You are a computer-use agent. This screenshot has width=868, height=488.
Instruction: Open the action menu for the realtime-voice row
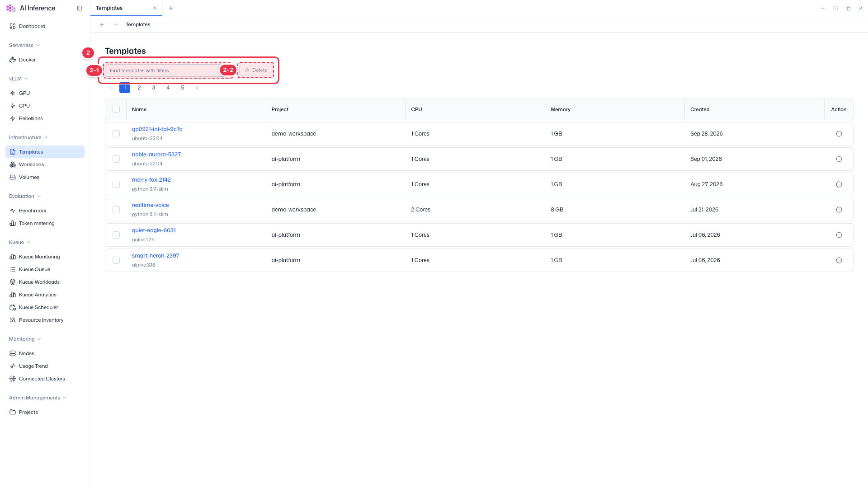[x=839, y=210]
